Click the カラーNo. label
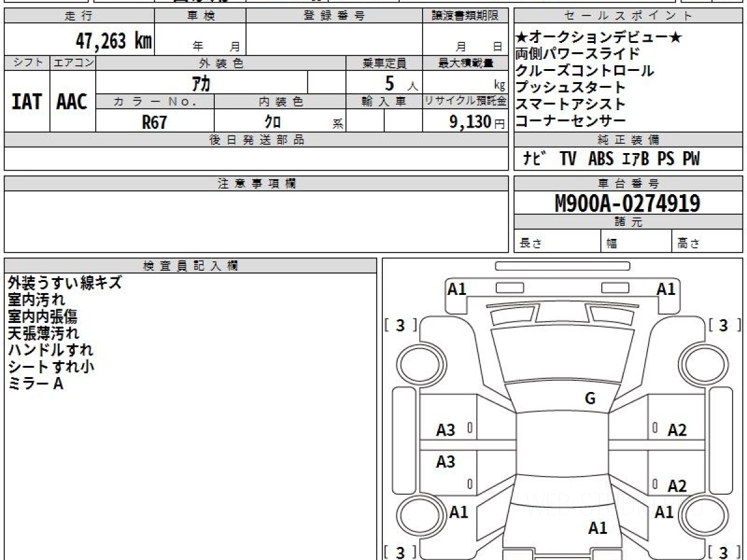This screenshot has height=560, width=747. click(155, 101)
